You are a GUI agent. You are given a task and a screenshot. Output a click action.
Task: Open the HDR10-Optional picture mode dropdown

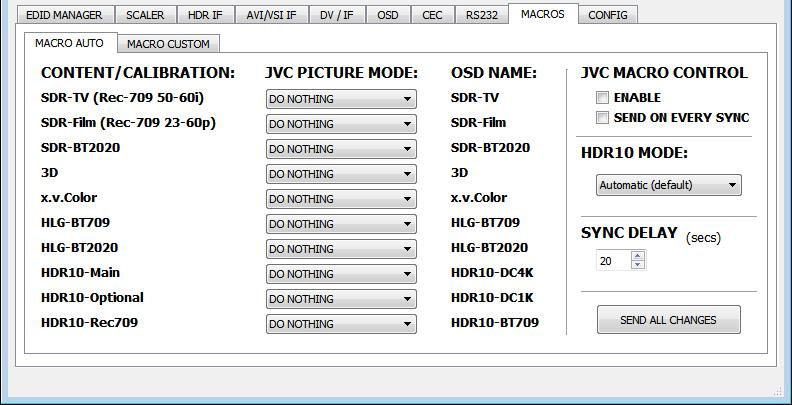(341, 299)
